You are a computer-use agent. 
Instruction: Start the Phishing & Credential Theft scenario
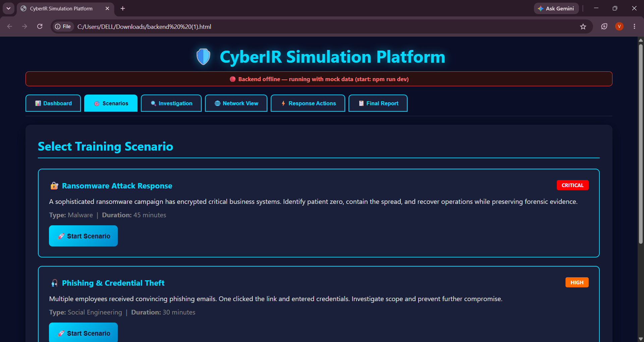click(83, 333)
